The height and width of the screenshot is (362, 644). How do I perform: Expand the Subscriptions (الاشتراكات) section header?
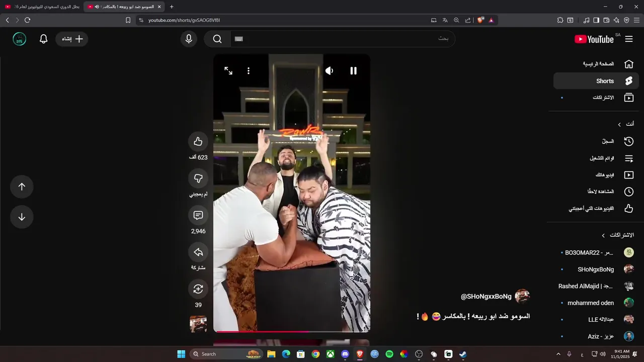click(x=619, y=235)
